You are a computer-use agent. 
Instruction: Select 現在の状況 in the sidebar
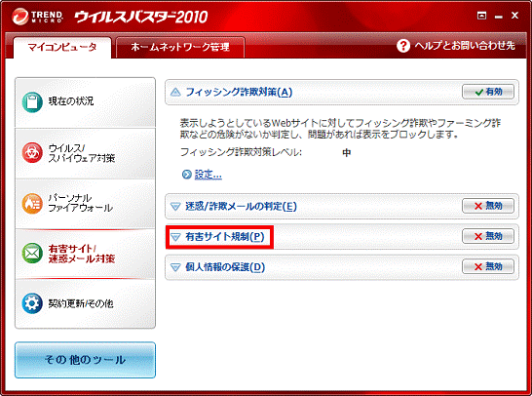85,102
